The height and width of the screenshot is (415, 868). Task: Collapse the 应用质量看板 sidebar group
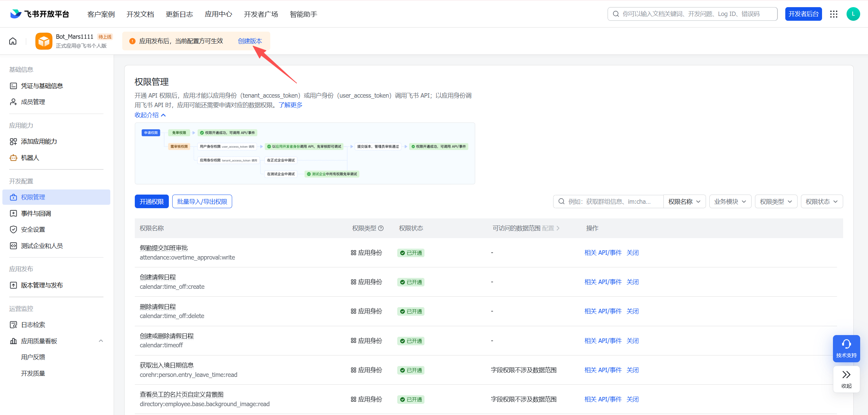point(101,341)
